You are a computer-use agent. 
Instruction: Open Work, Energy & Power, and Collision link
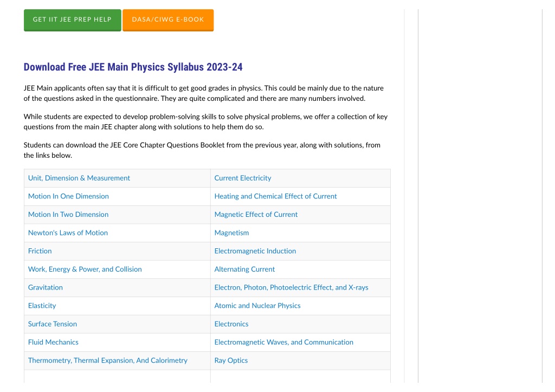tap(85, 269)
